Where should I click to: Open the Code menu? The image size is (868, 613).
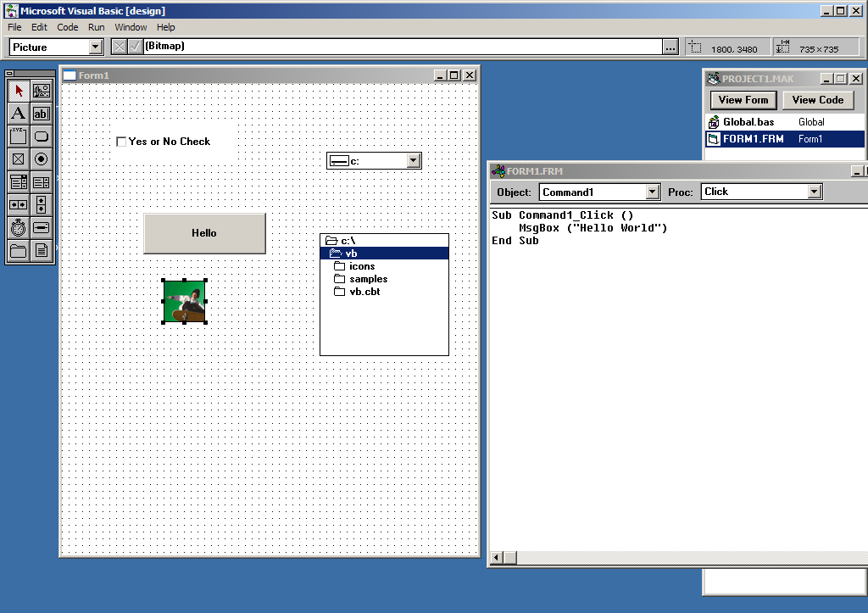(68, 27)
